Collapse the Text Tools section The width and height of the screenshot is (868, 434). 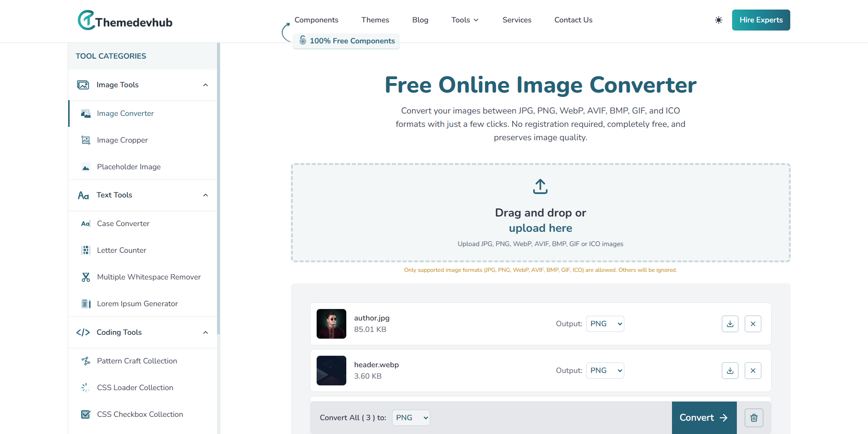(x=205, y=195)
